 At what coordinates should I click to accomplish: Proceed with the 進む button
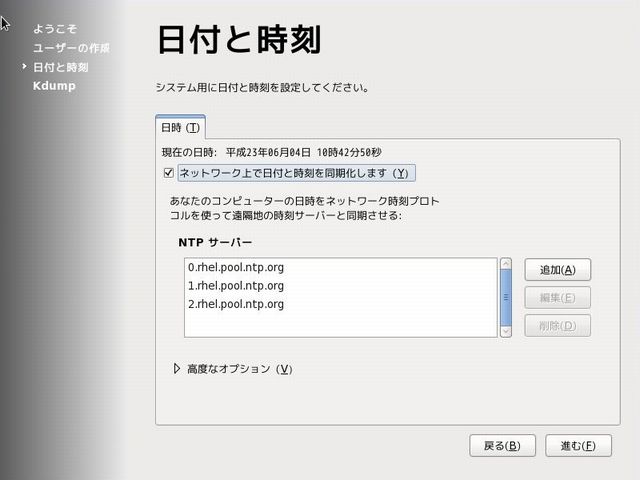pyautogui.click(x=578, y=445)
